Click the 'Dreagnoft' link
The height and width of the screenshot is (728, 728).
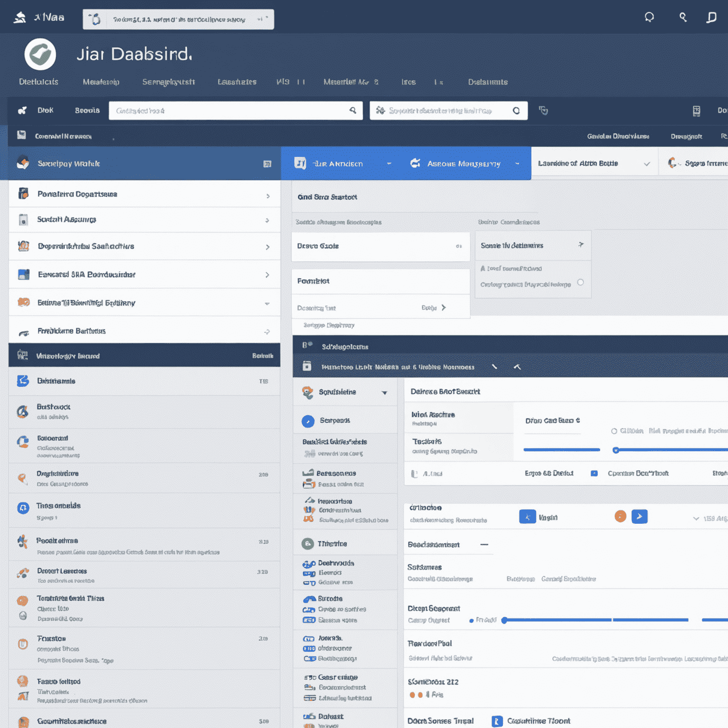point(686,136)
